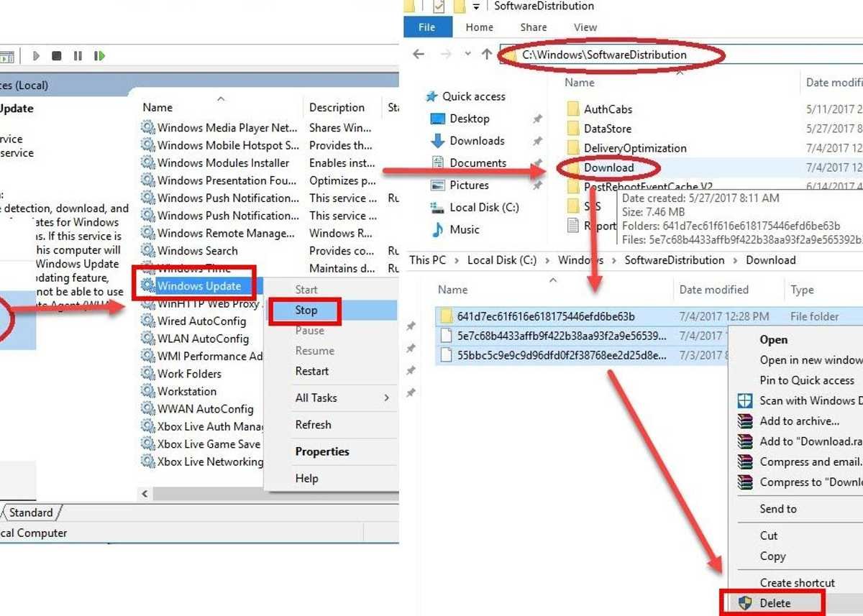Click the Forward arrow in Explorer

[x=445, y=54]
